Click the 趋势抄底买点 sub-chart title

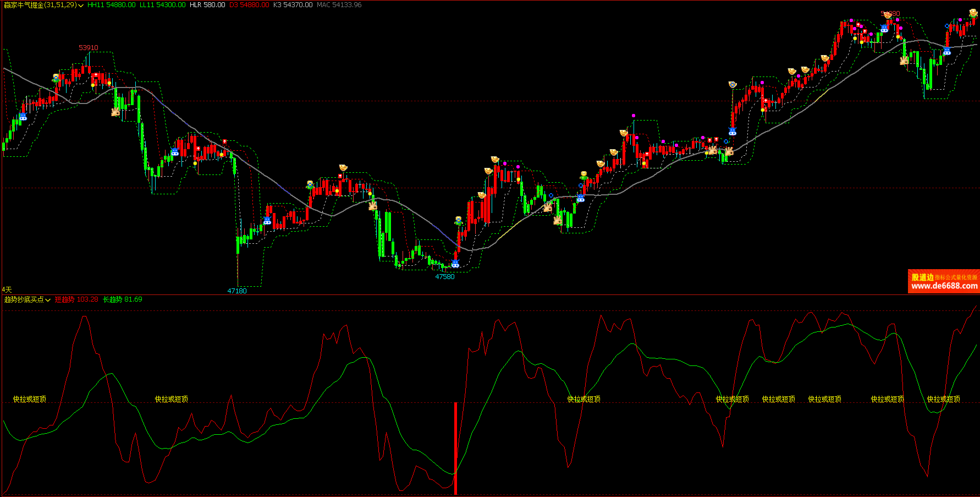(24, 299)
